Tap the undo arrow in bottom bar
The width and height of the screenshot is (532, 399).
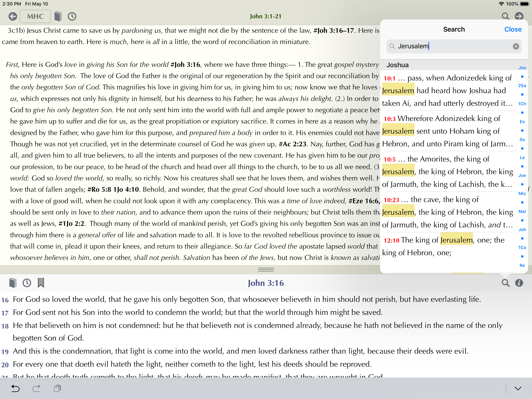[x=15, y=388]
